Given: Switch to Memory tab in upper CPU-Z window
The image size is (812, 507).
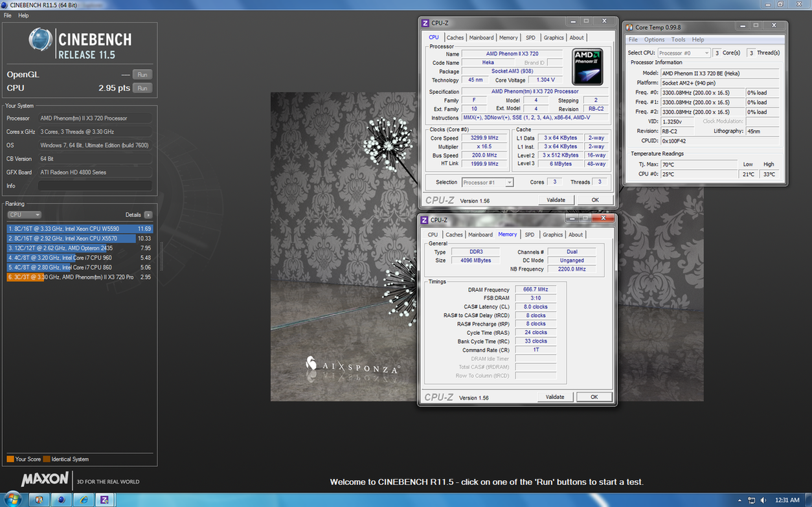Looking at the screenshot, I should (508, 38).
